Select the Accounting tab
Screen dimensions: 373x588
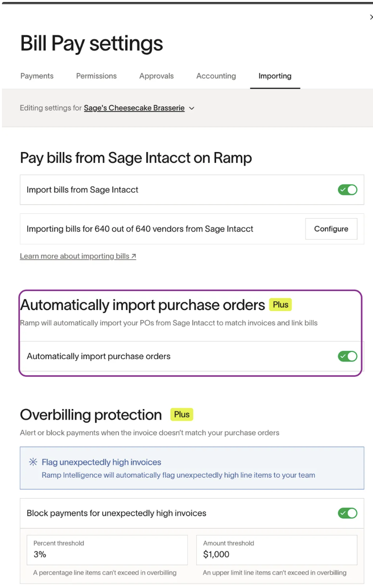pos(216,76)
